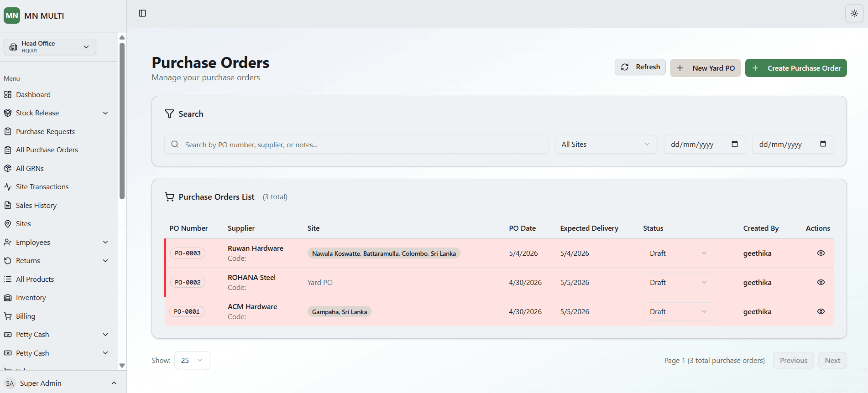This screenshot has width=868, height=393.
Task: Click the SA avatar badge
Action: pyautogui.click(x=10, y=383)
